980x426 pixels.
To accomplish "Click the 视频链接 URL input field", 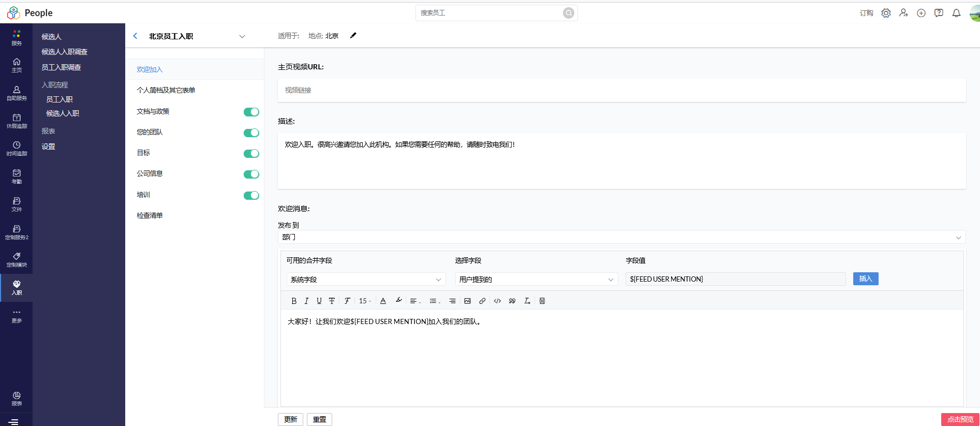I will [x=621, y=90].
